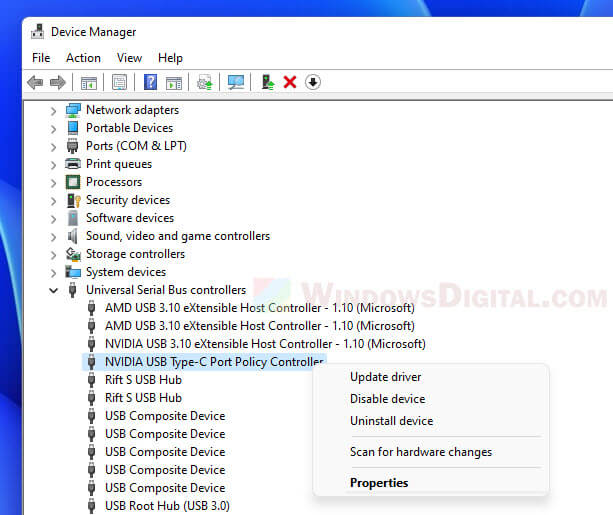Select first AMD USB 3.10 eXtensible Host Controller
The width and height of the screenshot is (613, 515).
pos(260,308)
